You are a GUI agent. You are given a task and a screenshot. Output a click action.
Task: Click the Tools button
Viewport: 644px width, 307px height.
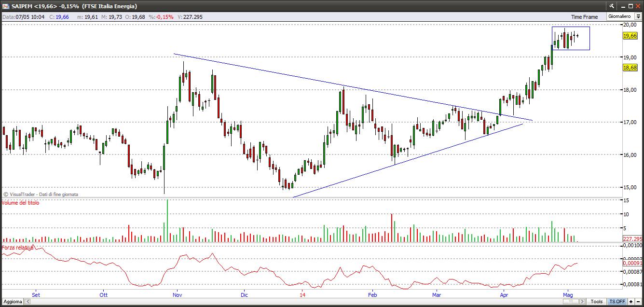coord(597,302)
